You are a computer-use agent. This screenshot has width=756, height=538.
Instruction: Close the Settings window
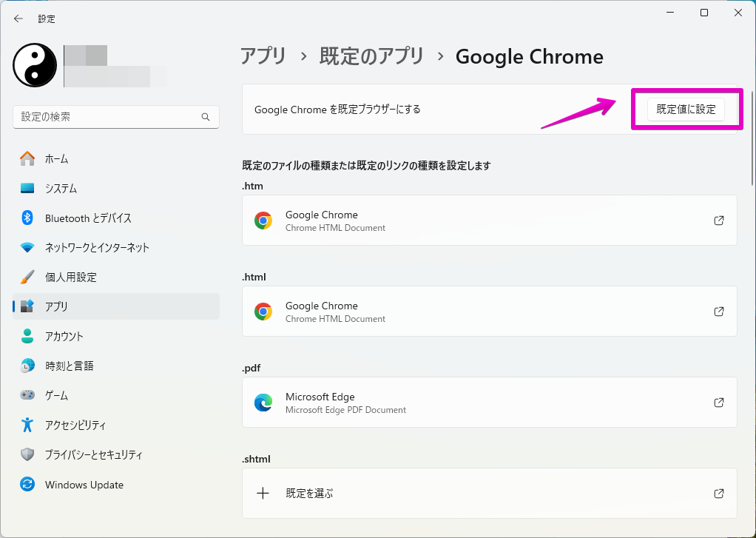[738, 13]
